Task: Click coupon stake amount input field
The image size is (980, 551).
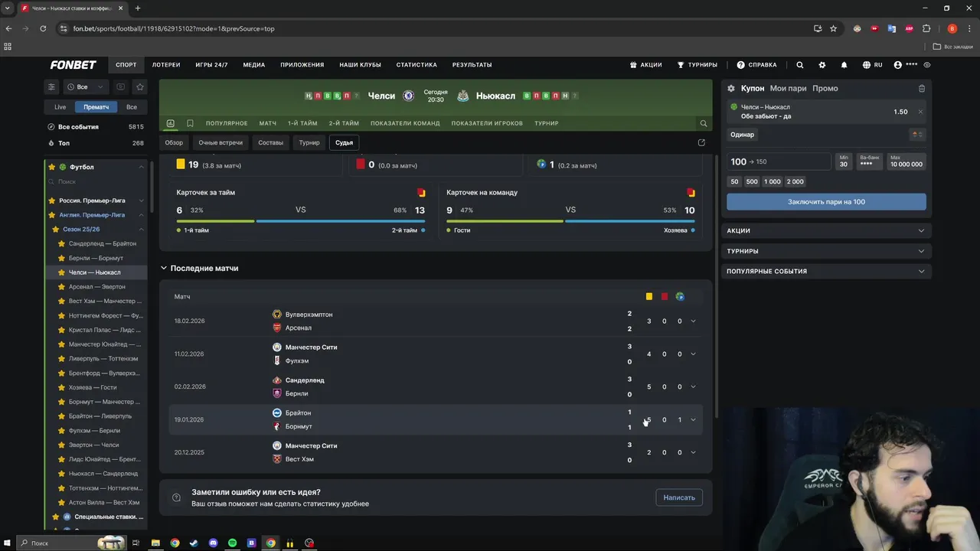Action: (779, 161)
